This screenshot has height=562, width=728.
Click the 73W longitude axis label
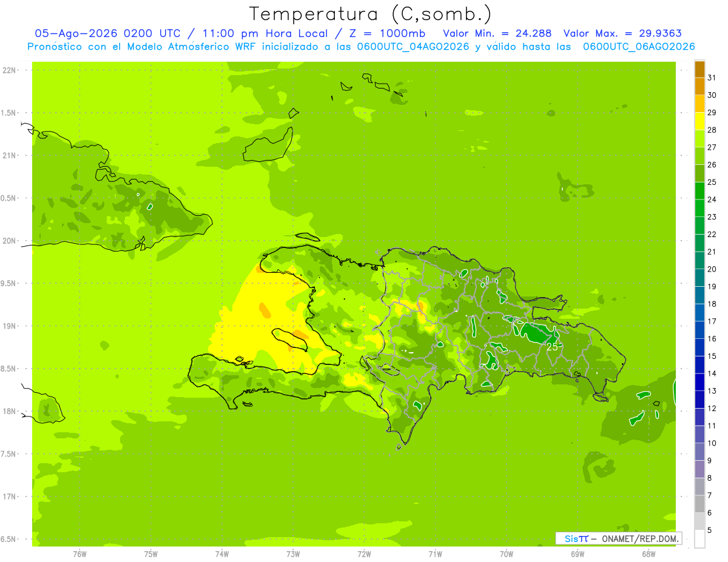(x=293, y=554)
